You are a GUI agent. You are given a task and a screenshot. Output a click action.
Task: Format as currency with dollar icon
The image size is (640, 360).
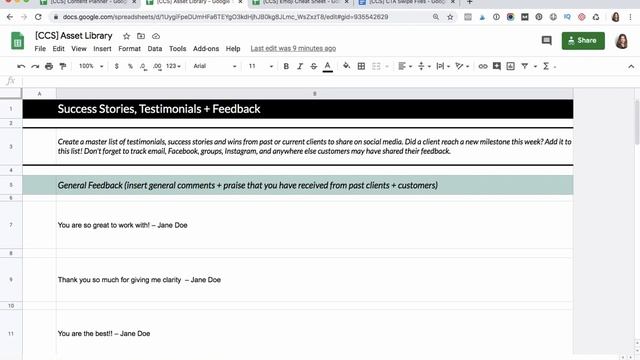[x=117, y=66]
